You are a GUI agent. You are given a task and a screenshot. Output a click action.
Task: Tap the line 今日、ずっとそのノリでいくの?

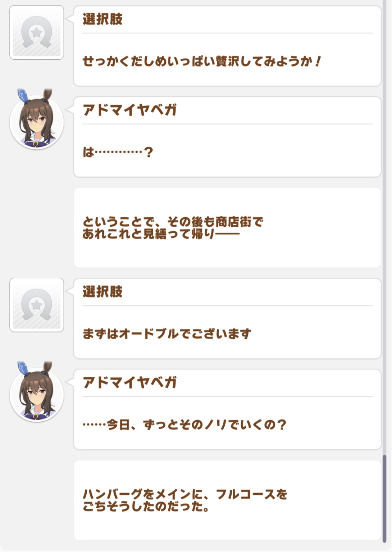click(x=184, y=425)
